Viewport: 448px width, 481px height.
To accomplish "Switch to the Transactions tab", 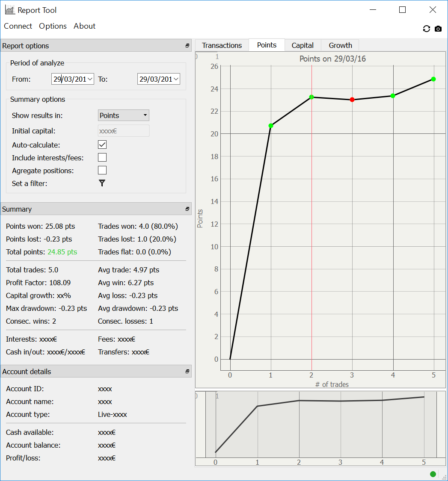I will [222, 45].
